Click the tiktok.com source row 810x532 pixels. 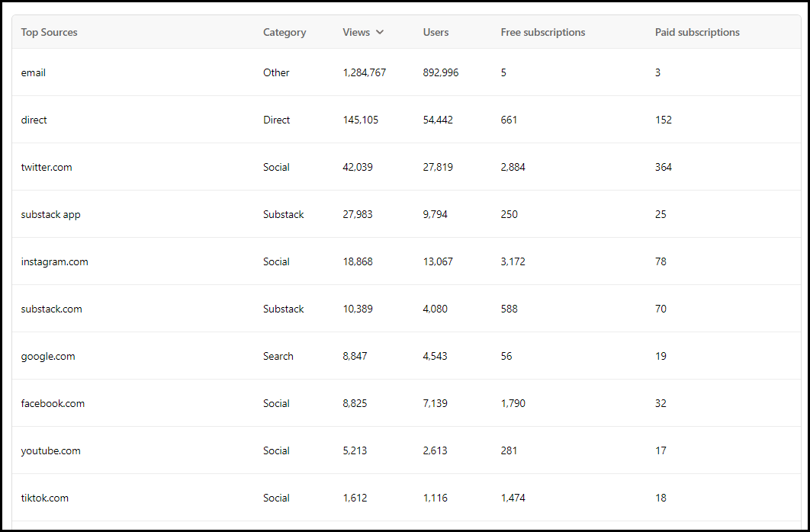pos(407,498)
